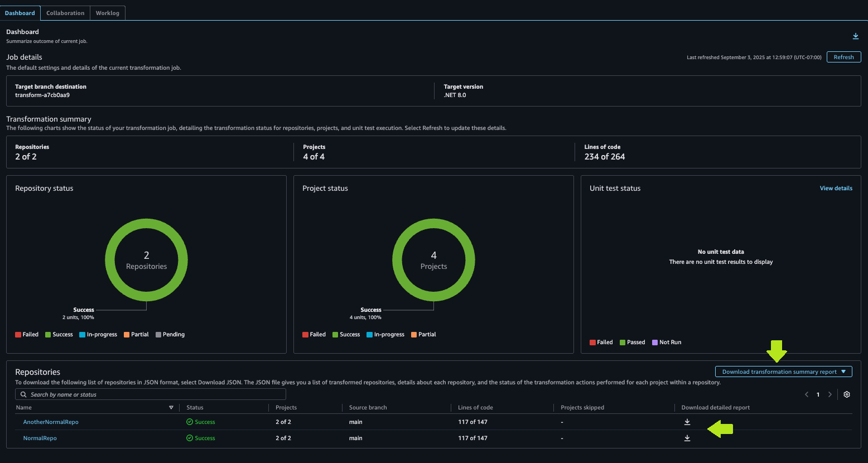Click the download dashboard icon at top right
This screenshot has height=463, width=868.
coord(855,36)
